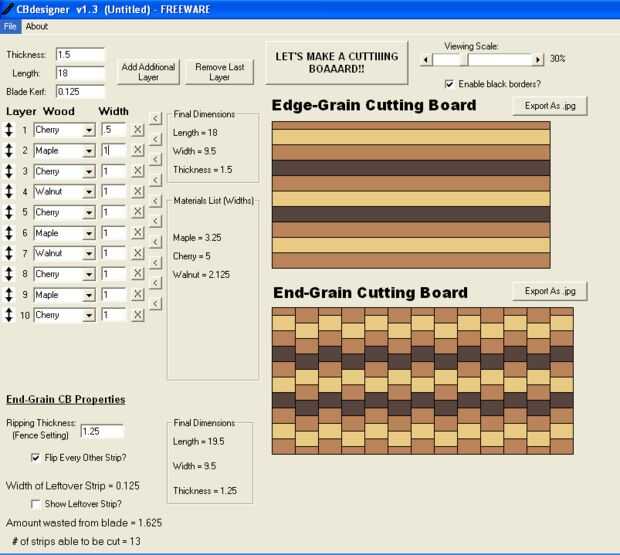Viewport: 620px width, 555px height.
Task: Open the File menu
Action: point(10,26)
